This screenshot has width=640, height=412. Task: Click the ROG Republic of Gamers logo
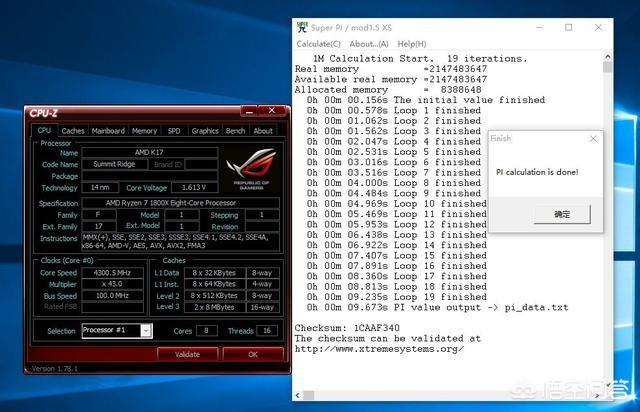[x=252, y=168]
